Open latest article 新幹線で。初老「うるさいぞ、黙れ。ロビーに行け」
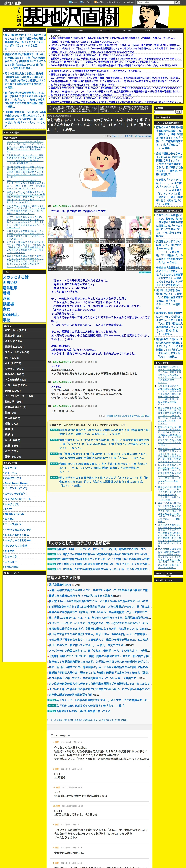The image size is (186, 868). (x=103, y=549)
